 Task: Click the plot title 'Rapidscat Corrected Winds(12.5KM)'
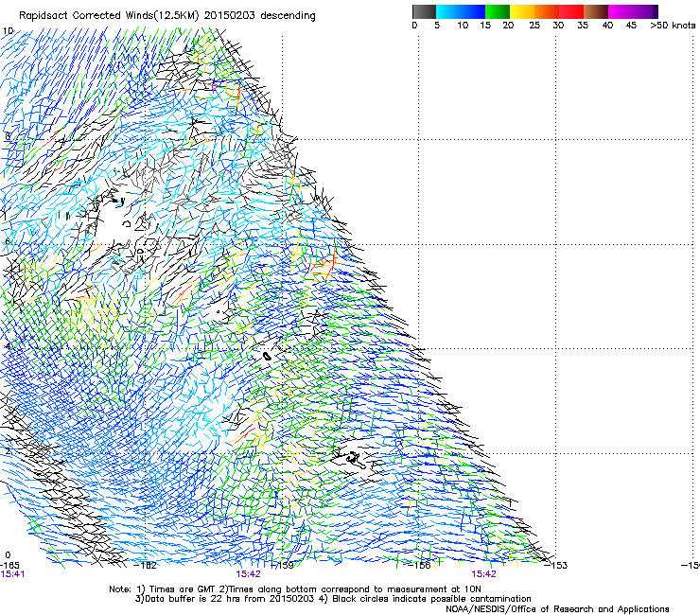(x=109, y=16)
